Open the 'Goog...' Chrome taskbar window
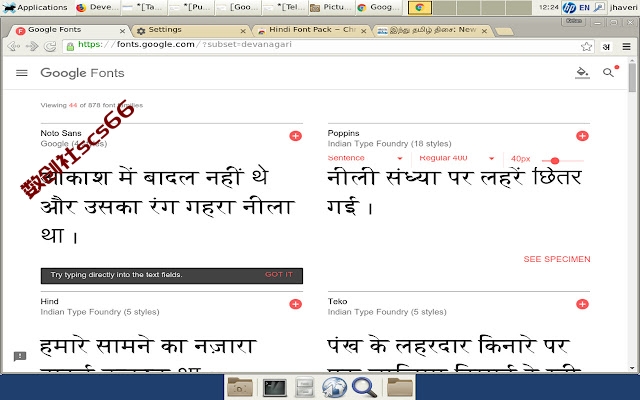 [378, 7]
